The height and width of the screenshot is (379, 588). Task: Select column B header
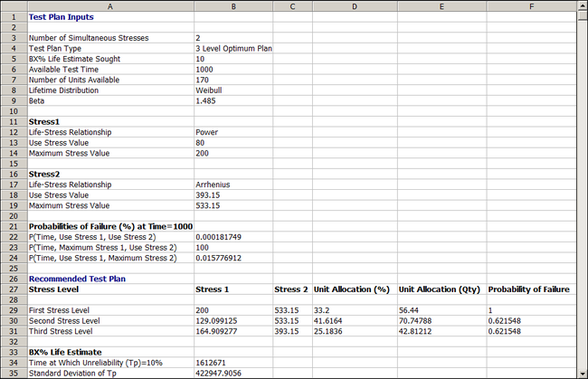(x=233, y=6)
